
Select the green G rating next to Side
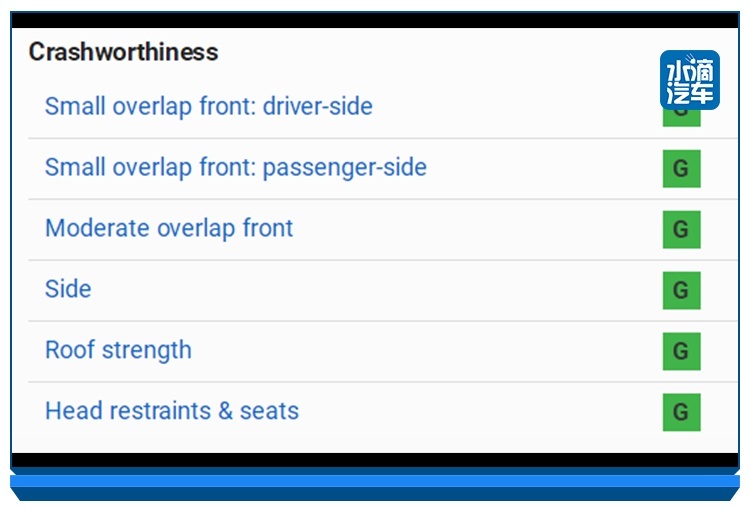pos(682,290)
